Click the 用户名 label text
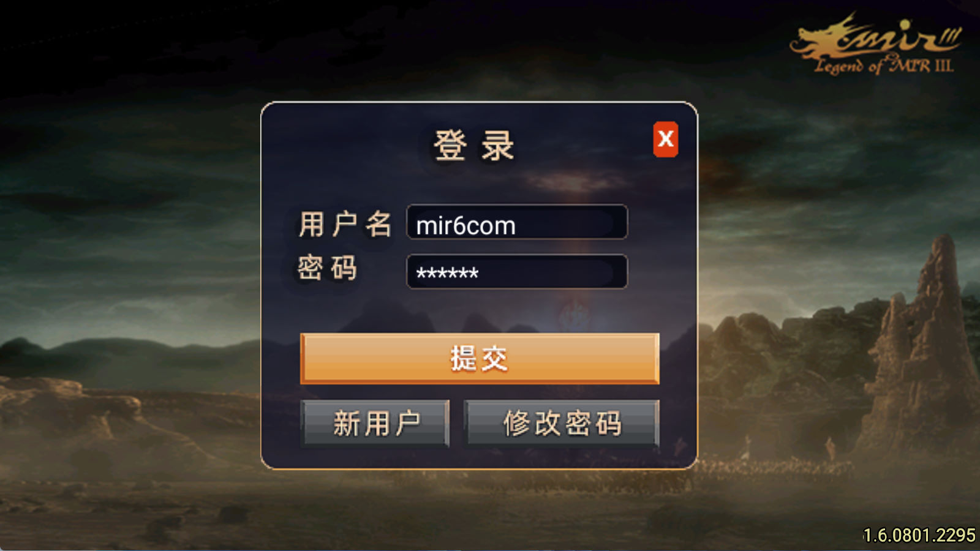The image size is (980, 551). pos(345,223)
